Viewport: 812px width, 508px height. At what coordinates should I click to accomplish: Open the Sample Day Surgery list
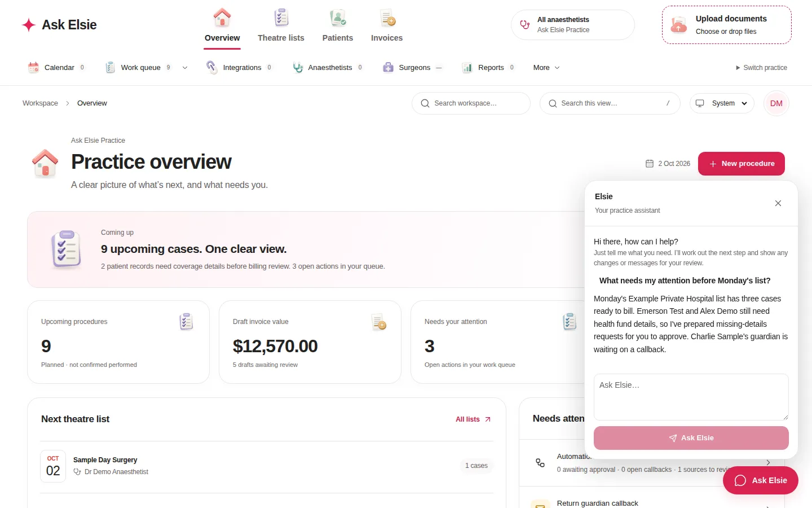coord(266,466)
